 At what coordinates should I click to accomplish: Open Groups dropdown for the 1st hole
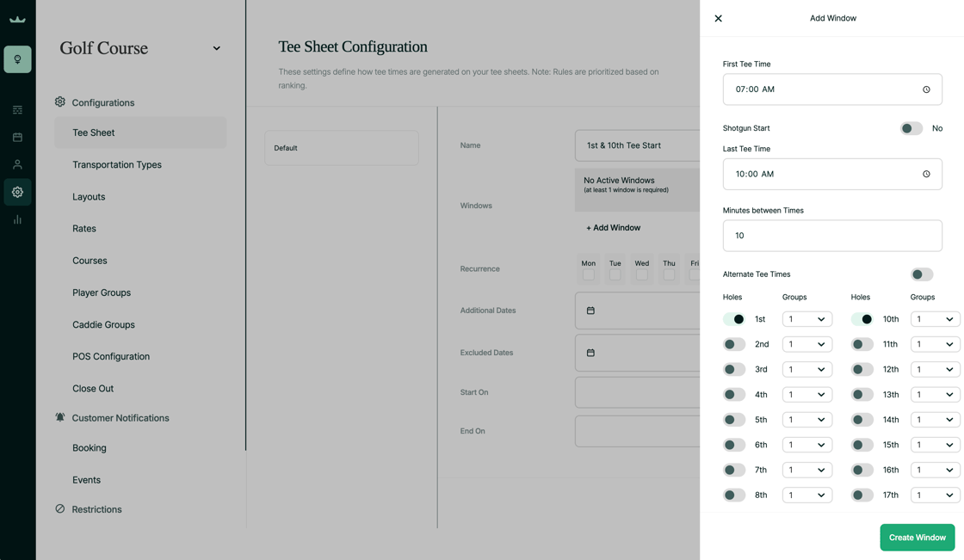(x=806, y=319)
